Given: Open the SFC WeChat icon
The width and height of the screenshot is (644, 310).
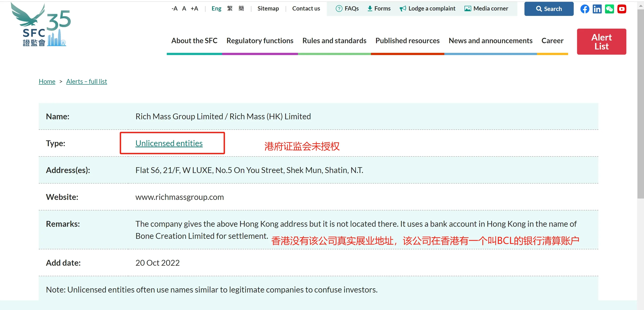Looking at the screenshot, I should click(x=609, y=9).
